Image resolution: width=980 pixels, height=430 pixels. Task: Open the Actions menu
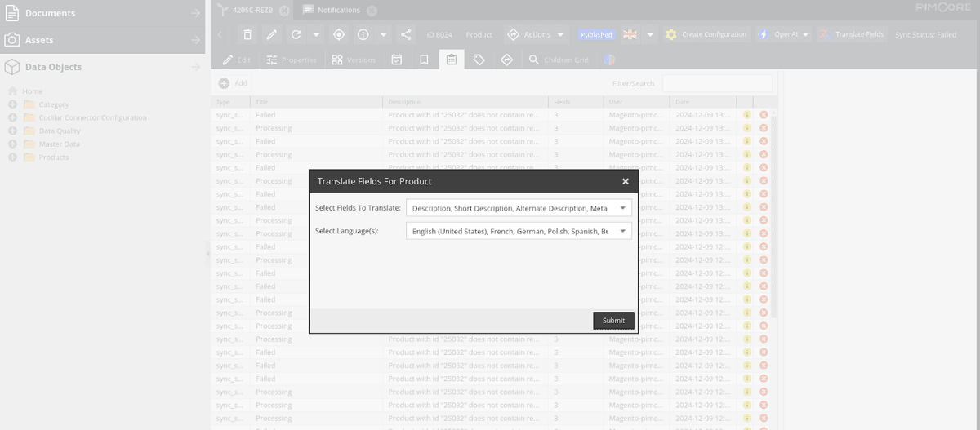click(x=536, y=34)
